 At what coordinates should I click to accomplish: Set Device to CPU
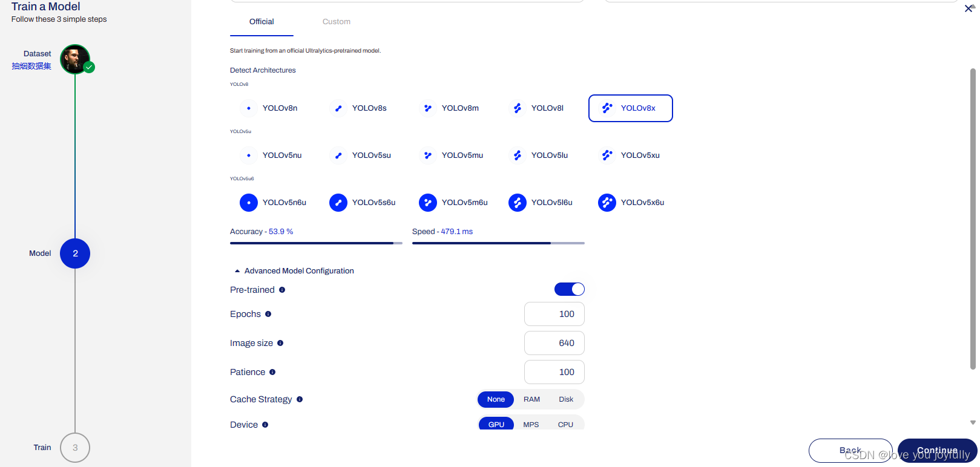565,424
